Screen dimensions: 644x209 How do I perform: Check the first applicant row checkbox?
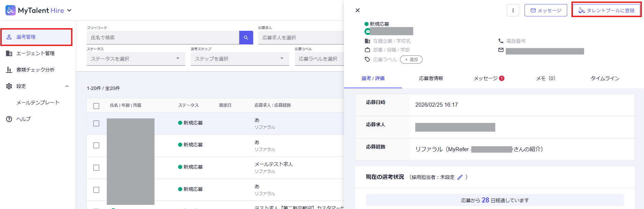pos(96,123)
